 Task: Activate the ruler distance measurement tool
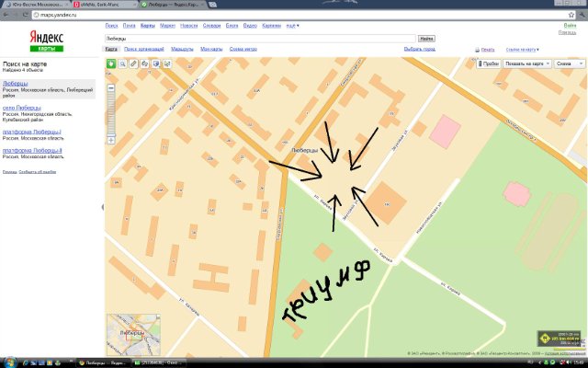[x=133, y=63]
